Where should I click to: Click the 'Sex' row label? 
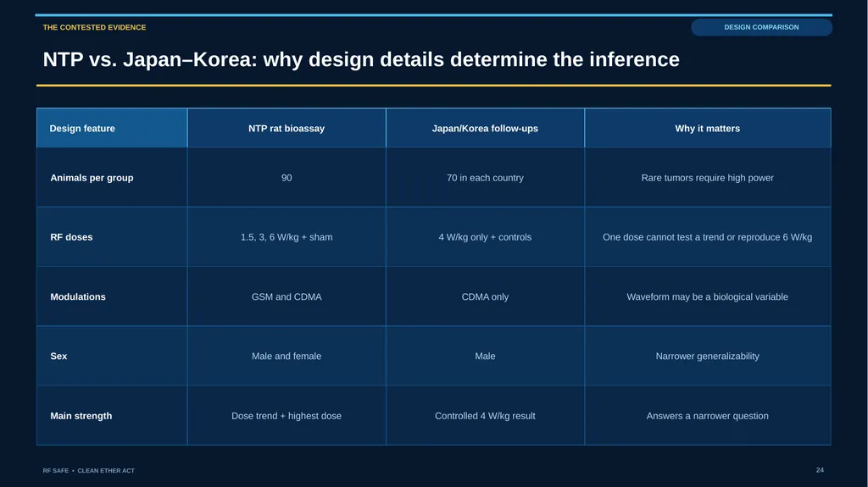pyautogui.click(x=112, y=356)
